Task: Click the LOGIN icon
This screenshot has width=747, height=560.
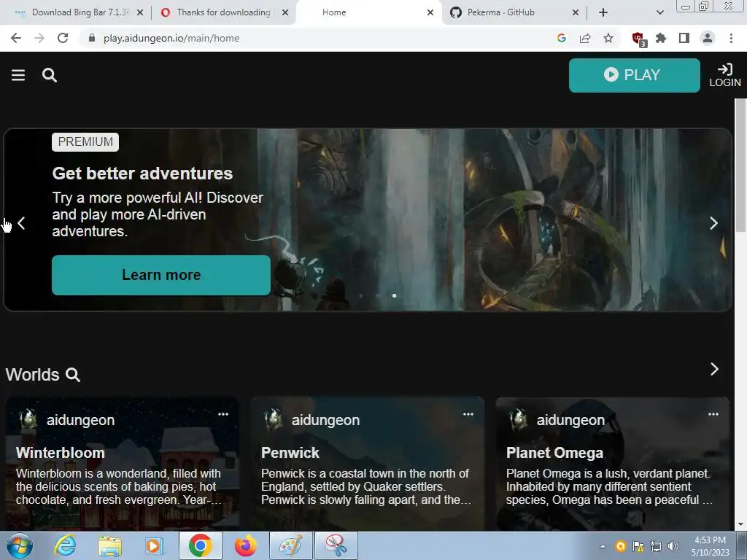Action: (724, 75)
